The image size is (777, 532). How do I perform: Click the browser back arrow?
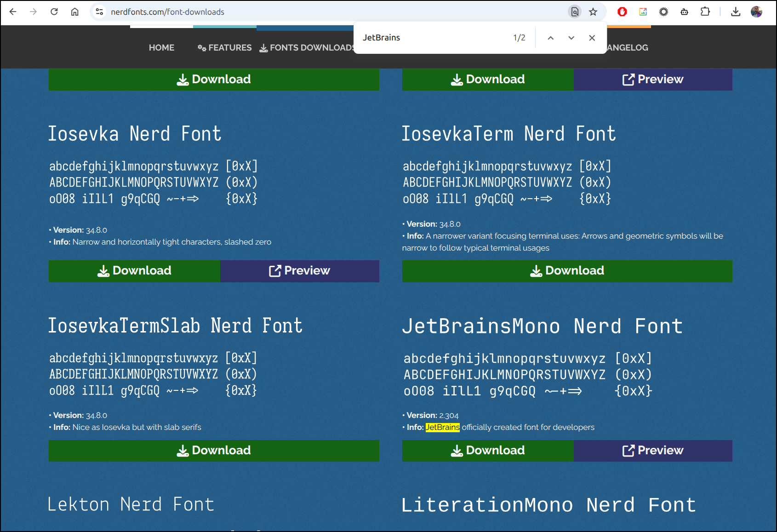13,12
